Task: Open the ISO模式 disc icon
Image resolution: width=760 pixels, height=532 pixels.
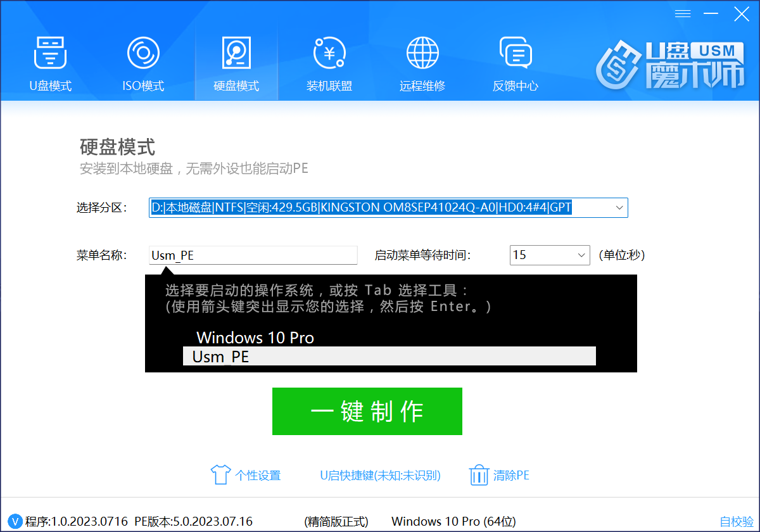Action: [143, 53]
